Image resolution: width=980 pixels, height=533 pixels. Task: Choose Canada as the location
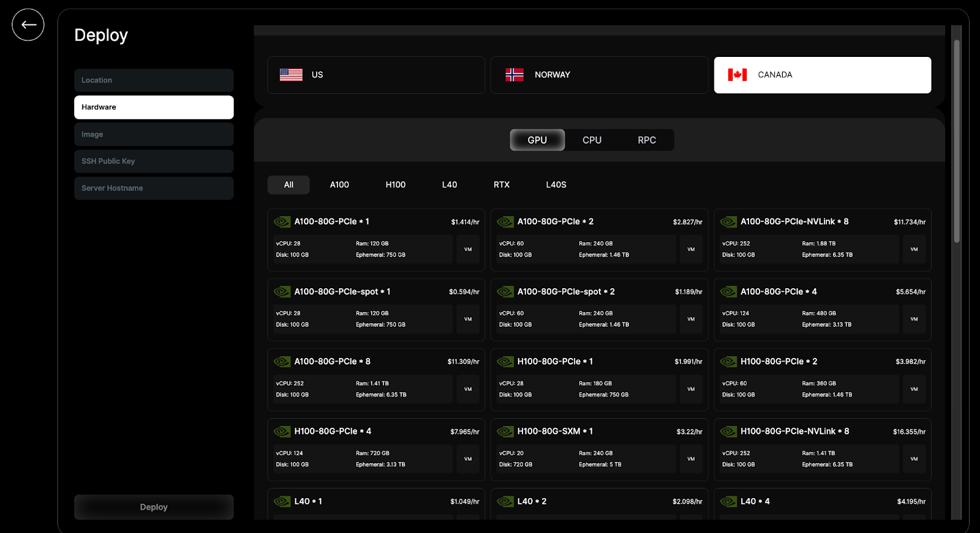823,75
